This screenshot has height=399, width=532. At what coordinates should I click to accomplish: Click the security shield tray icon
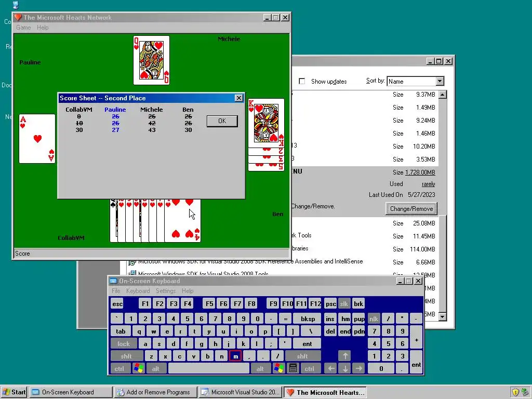point(515,392)
